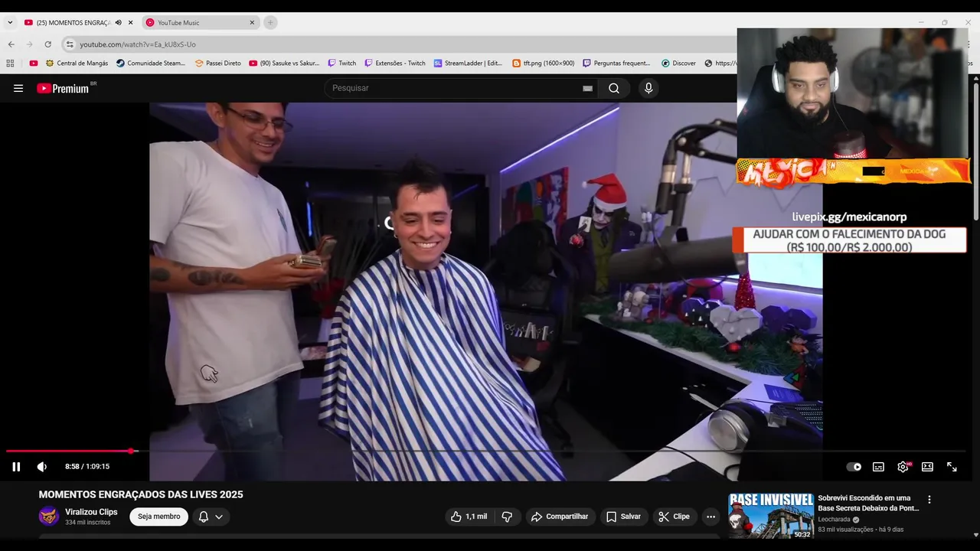Open options menu for recommended video

coord(929,500)
